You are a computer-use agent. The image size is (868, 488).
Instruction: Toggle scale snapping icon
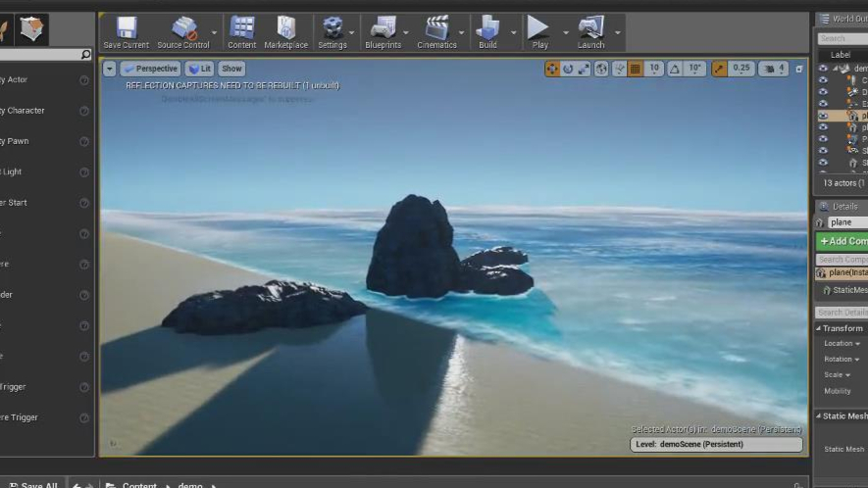point(719,69)
